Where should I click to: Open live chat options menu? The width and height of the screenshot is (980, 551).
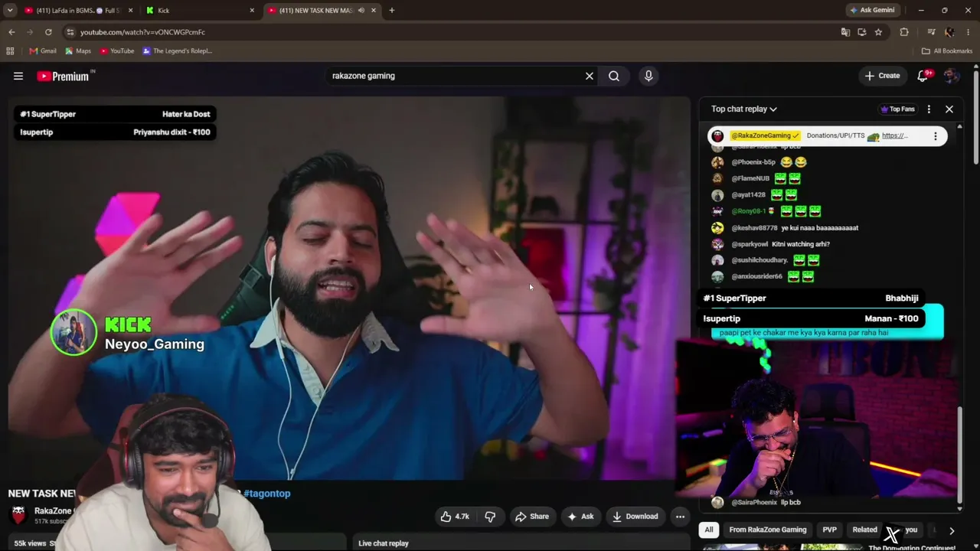click(x=929, y=109)
